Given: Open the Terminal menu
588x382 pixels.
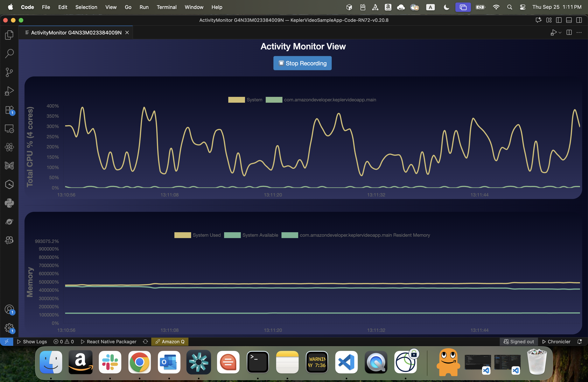Looking at the screenshot, I should [166, 7].
